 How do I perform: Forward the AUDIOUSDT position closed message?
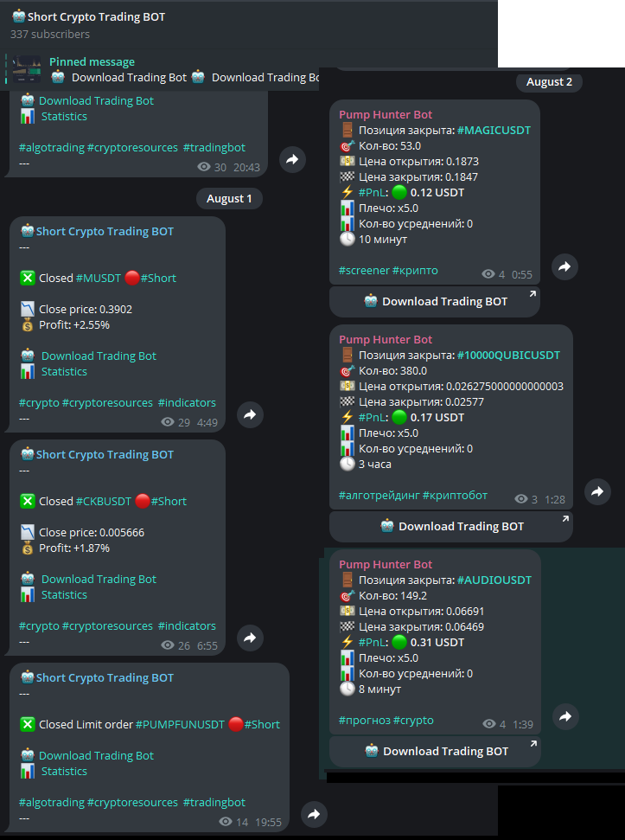[x=565, y=717]
